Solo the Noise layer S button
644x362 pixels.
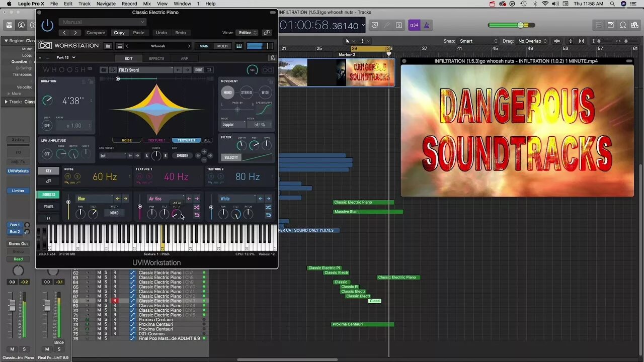coord(77,176)
